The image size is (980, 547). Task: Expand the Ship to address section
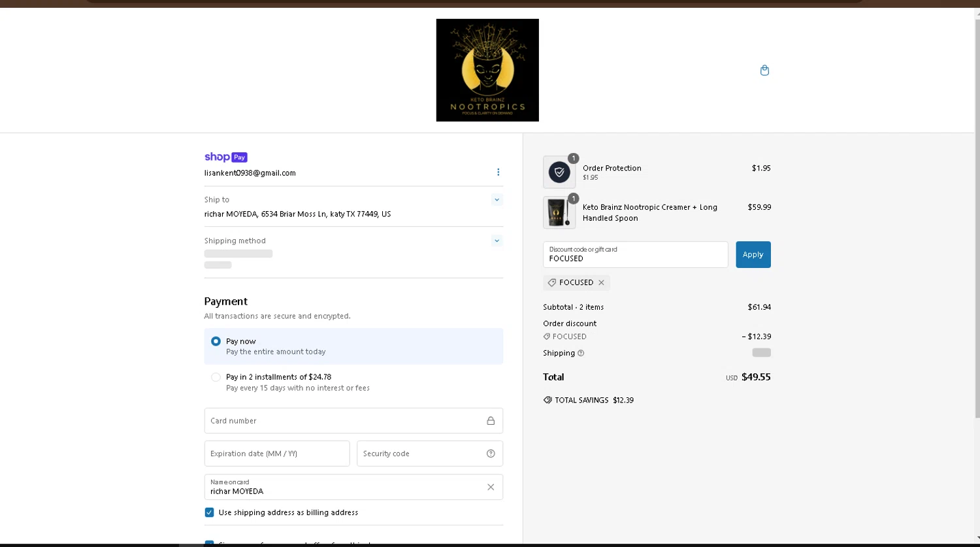pyautogui.click(x=497, y=200)
